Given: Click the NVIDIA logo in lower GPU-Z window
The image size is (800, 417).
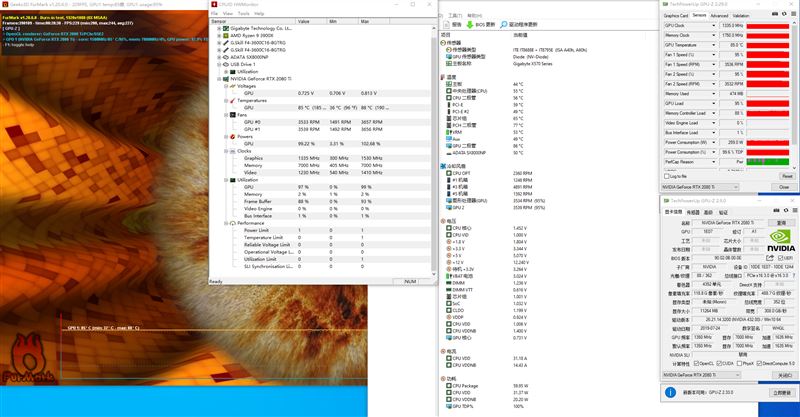Looking at the screenshot, I should coord(781,241).
